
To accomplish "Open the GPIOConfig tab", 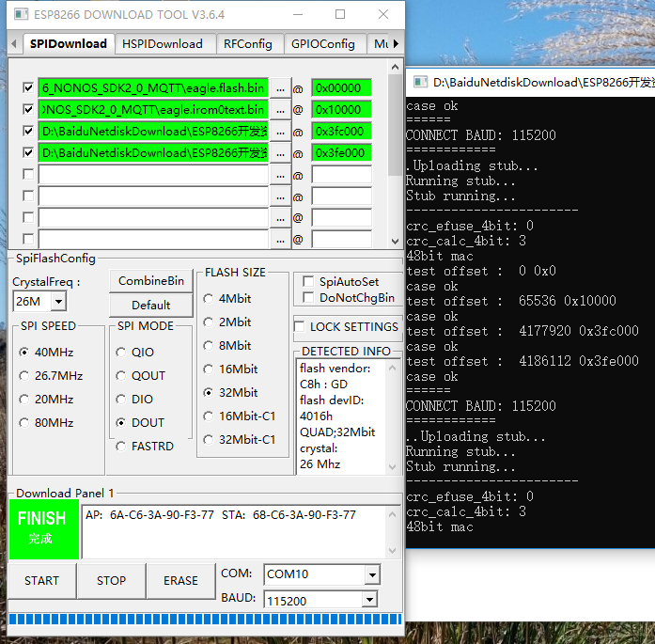I will 323,44.
